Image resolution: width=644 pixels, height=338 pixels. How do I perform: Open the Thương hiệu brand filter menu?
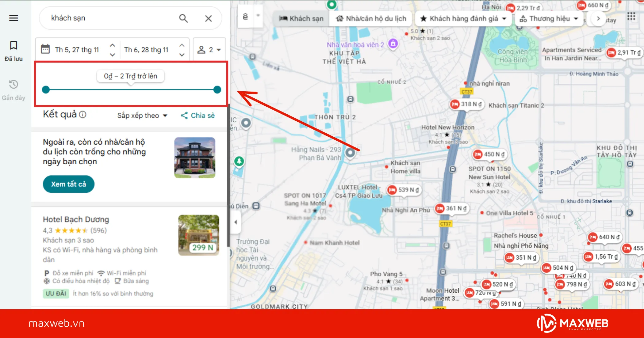click(x=549, y=18)
